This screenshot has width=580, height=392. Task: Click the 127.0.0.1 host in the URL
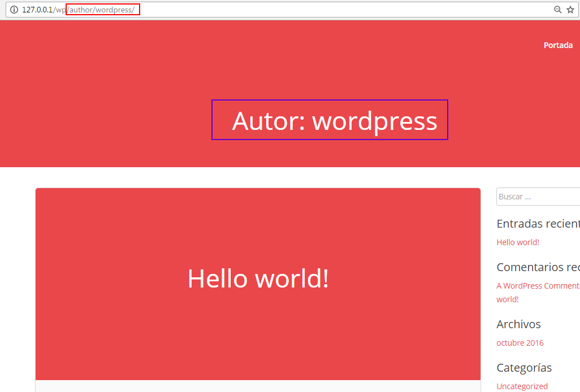(x=37, y=10)
